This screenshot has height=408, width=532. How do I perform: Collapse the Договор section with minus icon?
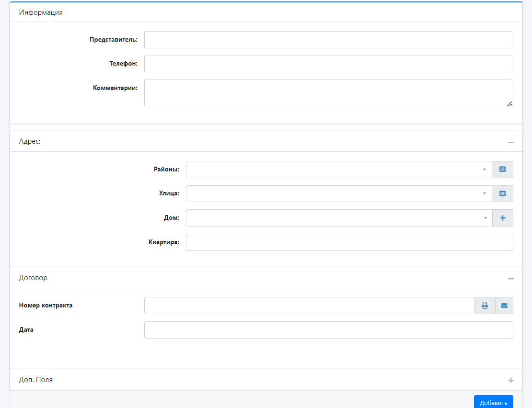pyautogui.click(x=511, y=279)
